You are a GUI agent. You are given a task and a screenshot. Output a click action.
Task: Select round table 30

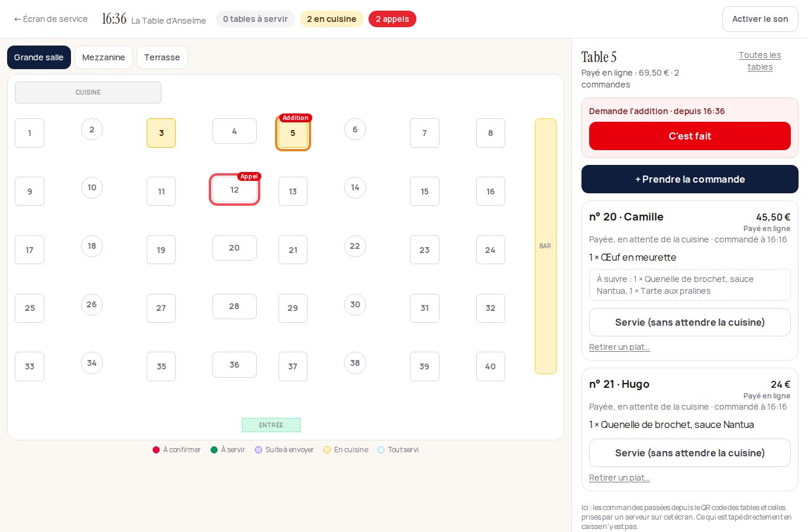355,304
